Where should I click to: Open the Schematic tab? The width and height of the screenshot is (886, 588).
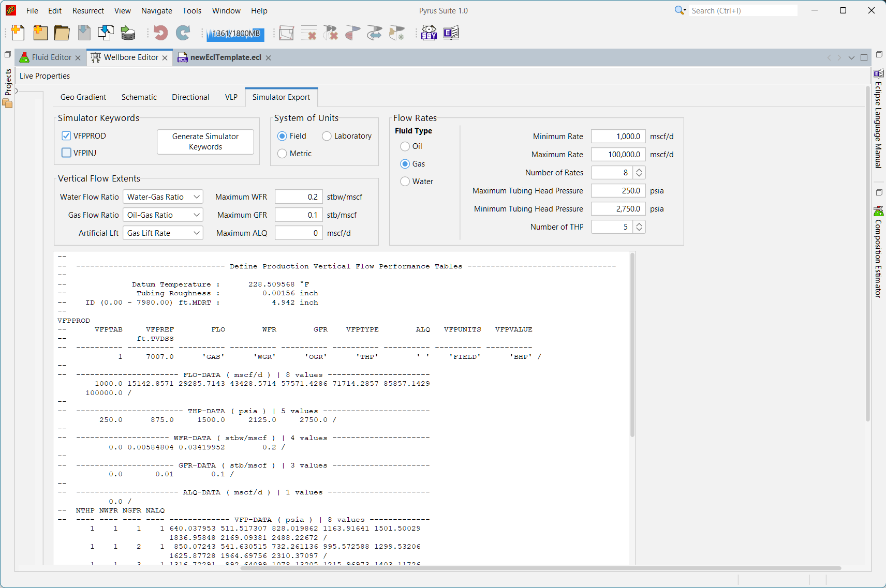pos(139,97)
